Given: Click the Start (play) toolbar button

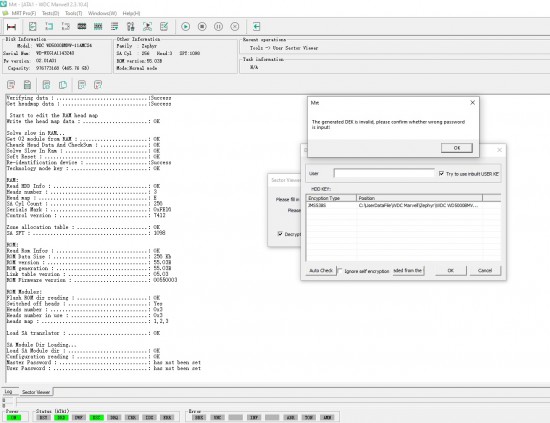Looking at the screenshot, I should click(186, 27).
